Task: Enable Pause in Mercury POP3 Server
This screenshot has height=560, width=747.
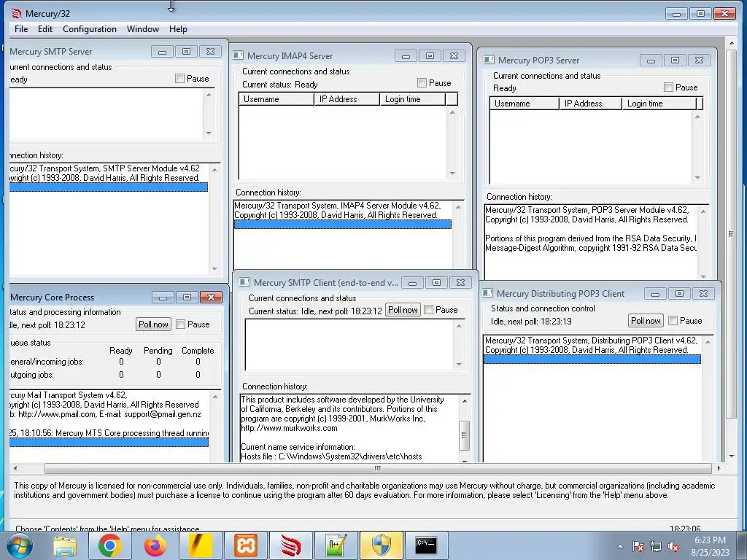Action: [x=668, y=87]
